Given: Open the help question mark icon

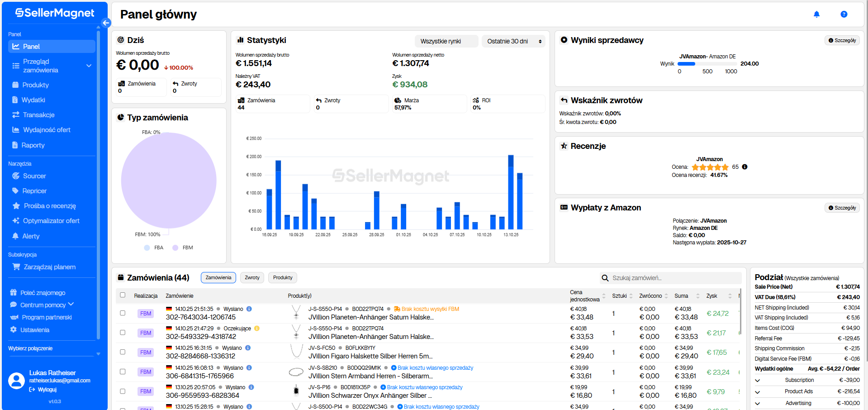Looking at the screenshot, I should point(844,14).
